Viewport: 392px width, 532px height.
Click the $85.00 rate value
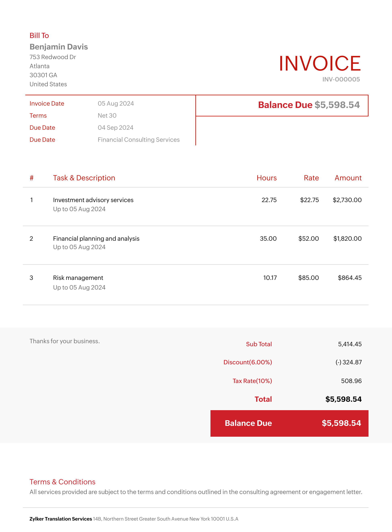click(308, 278)
